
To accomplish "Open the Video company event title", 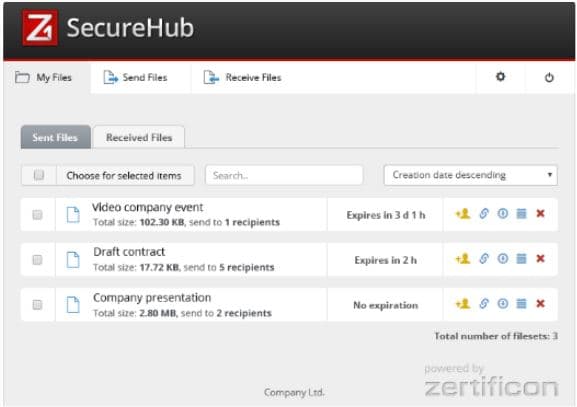I will (148, 207).
